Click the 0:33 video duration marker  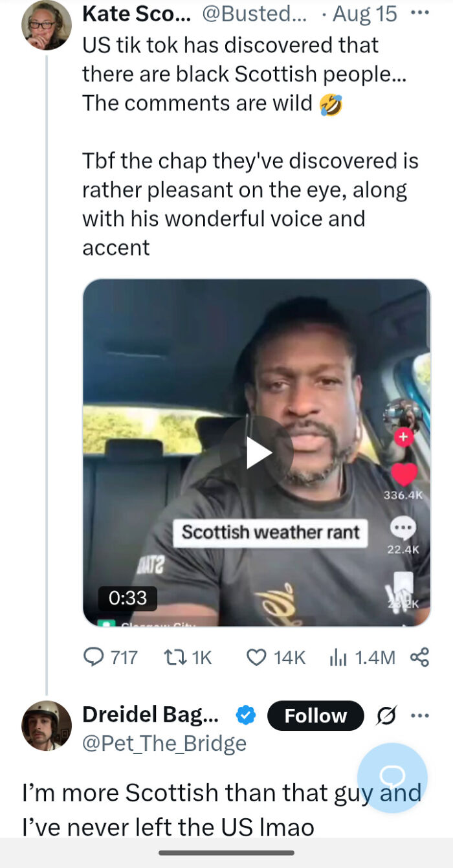coord(127,598)
